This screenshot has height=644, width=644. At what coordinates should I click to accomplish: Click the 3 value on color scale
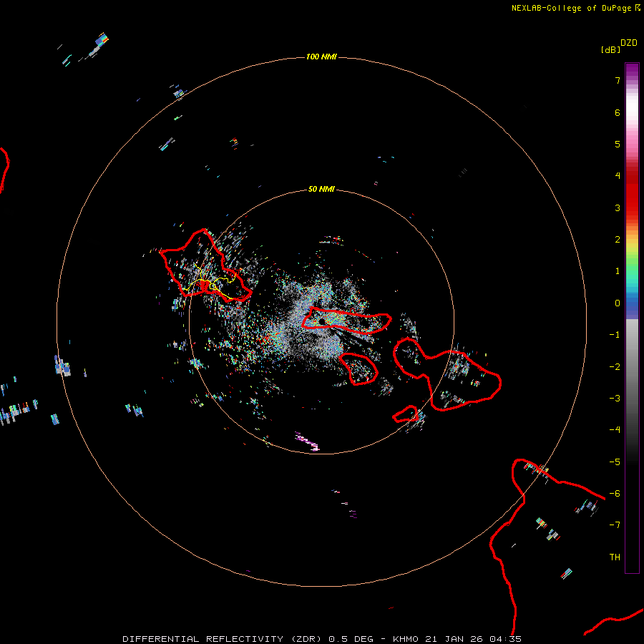click(x=618, y=208)
